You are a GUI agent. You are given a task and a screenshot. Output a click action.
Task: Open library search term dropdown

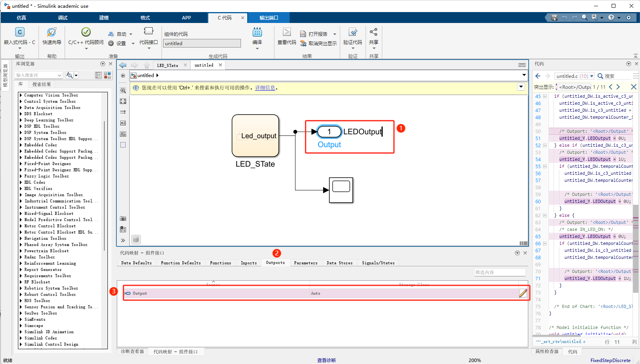click(x=60, y=75)
